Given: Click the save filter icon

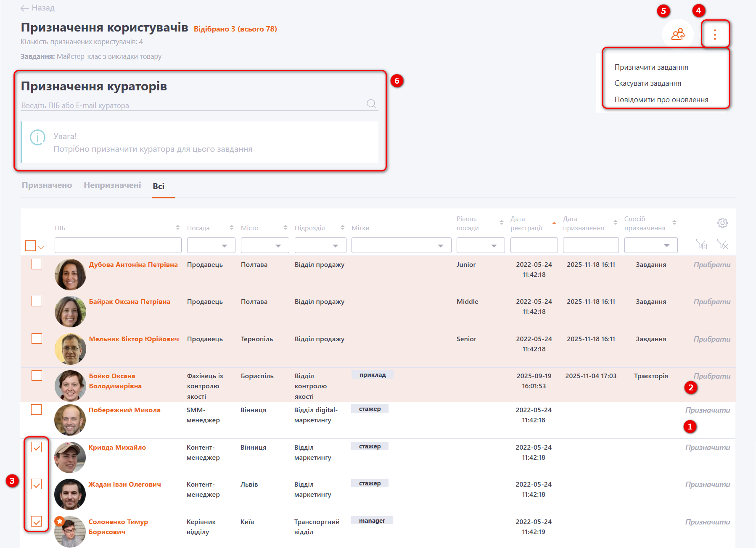Looking at the screenshot, I should pos(701,244).
